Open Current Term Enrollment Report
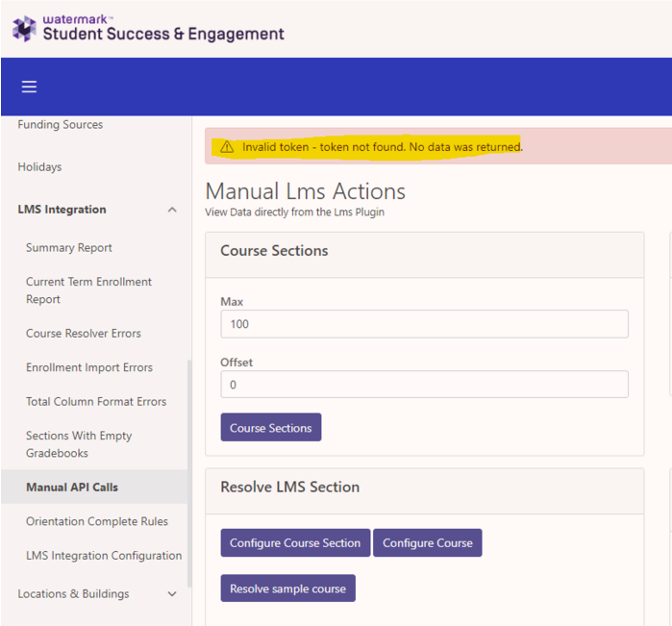Screen dimensions: 672x626 (x=88, y=290)
